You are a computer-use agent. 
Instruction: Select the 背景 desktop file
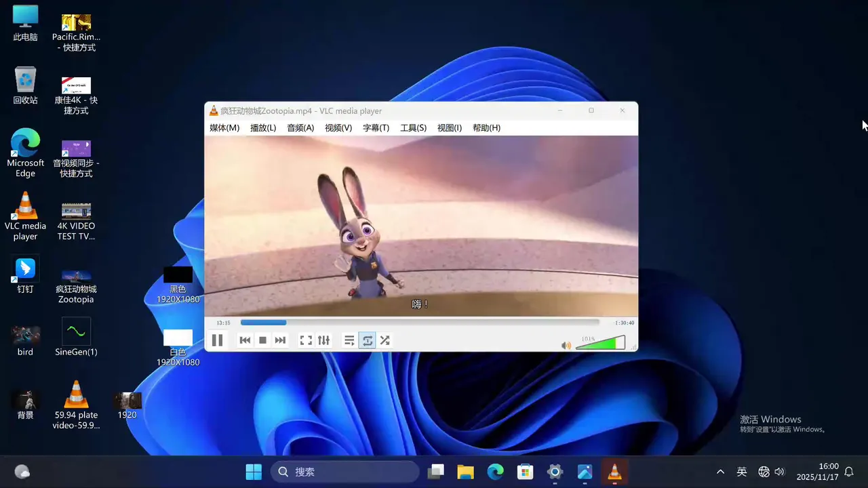25,405
